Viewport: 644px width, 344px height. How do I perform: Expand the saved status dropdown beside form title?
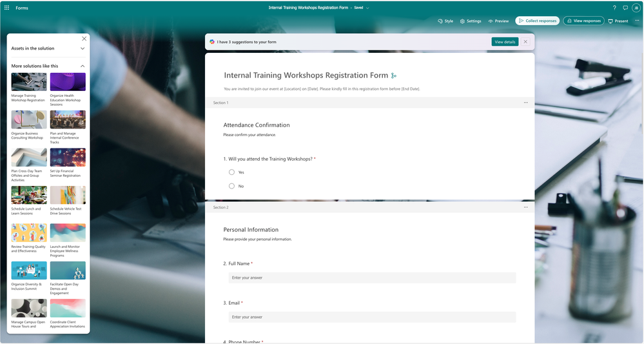[367, 8]
